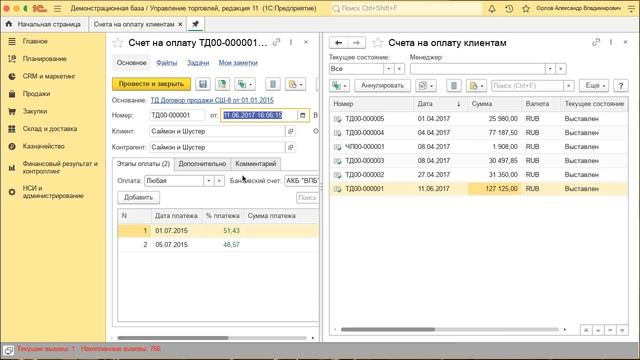Open more options dots in invoice form
The image size is (640, 360).
291,42
